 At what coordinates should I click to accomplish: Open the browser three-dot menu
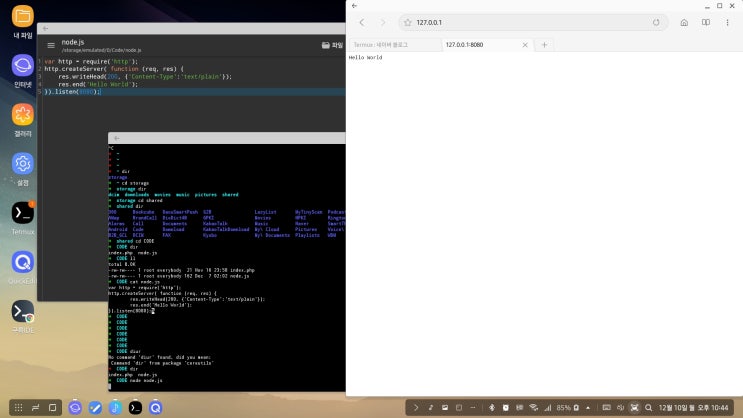tap(727, 22)
